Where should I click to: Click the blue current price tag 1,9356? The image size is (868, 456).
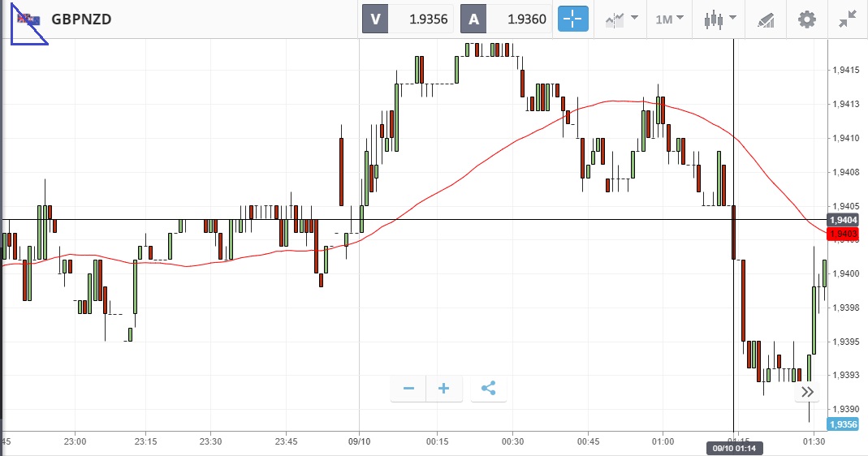pos(843,424)
